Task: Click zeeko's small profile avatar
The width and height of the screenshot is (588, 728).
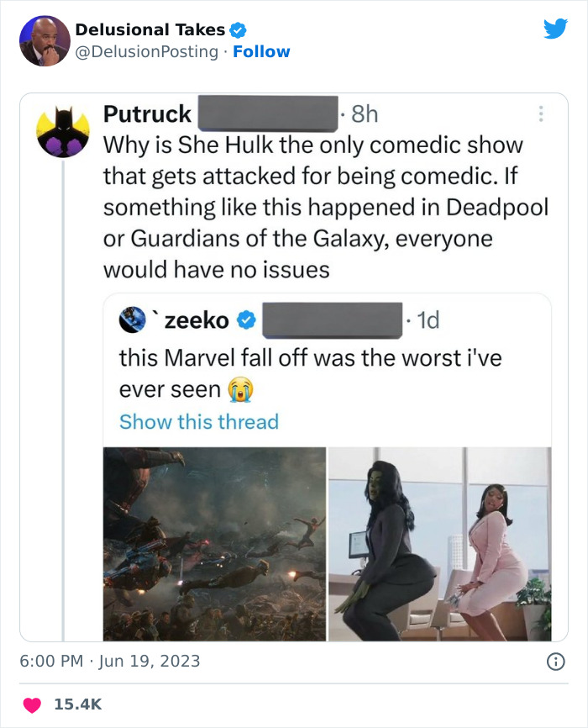Action: click(133, 320)
